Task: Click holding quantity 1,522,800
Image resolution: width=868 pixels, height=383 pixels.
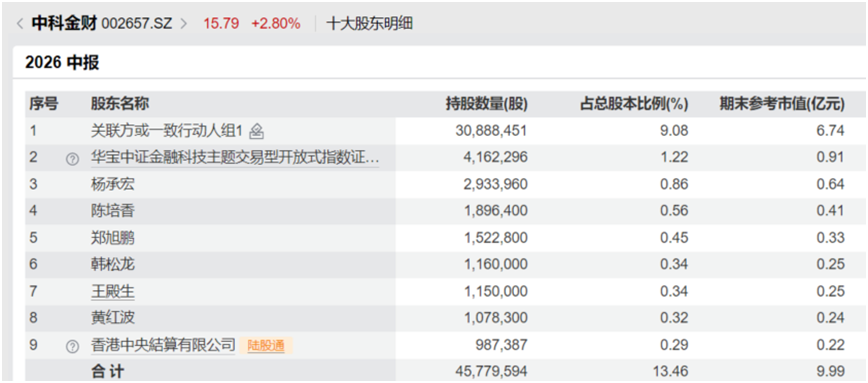Action: click(495, 237)
